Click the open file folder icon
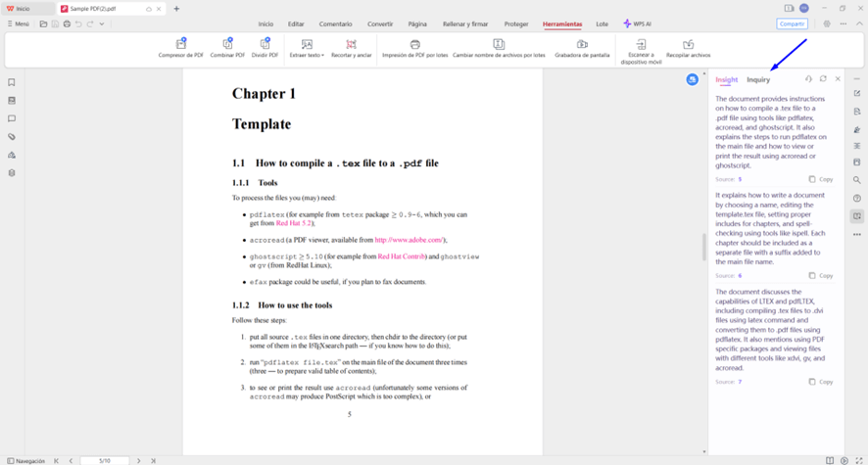 pos(43,23)
